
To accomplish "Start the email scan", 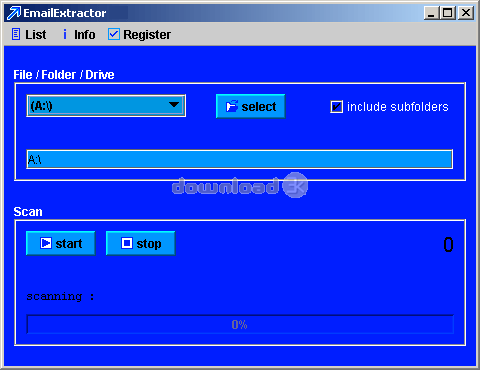I will coord(61,243).
